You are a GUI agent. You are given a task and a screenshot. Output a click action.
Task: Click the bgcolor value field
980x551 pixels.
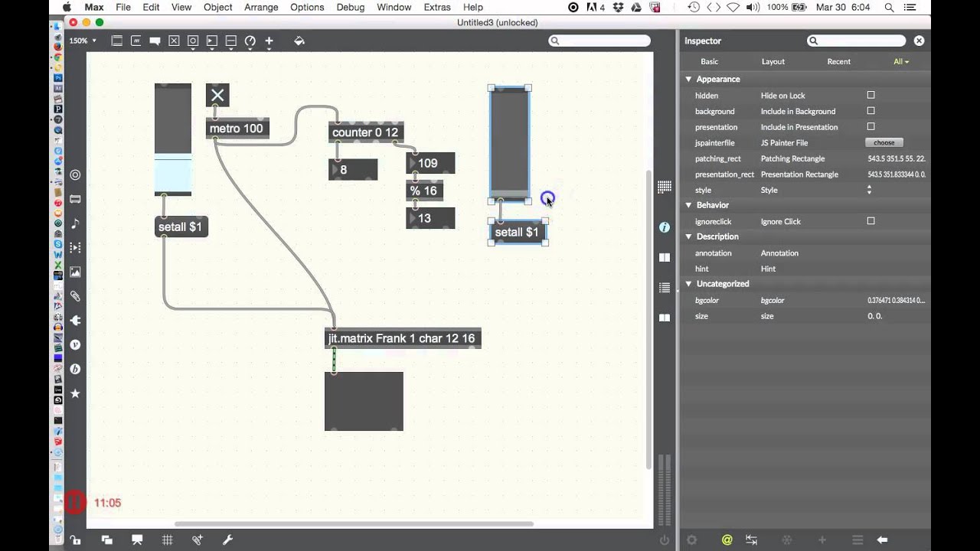click(x=896, y=300)
